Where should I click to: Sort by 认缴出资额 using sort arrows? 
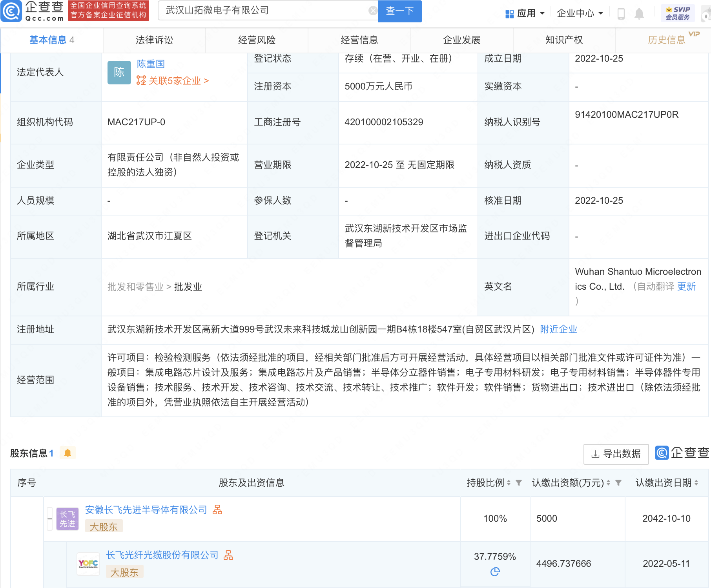(x=608, y=483)
